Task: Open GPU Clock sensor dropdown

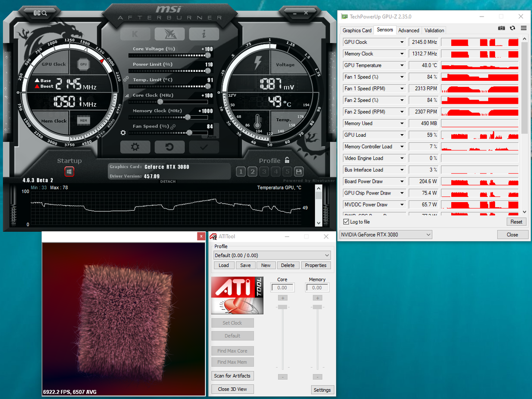Action: coord(402,42)
